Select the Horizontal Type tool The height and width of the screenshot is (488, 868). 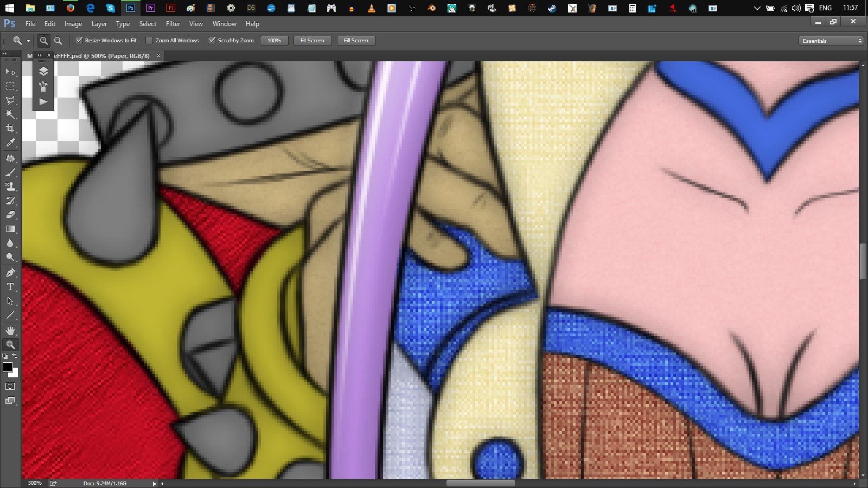click(x=10, y=287)
